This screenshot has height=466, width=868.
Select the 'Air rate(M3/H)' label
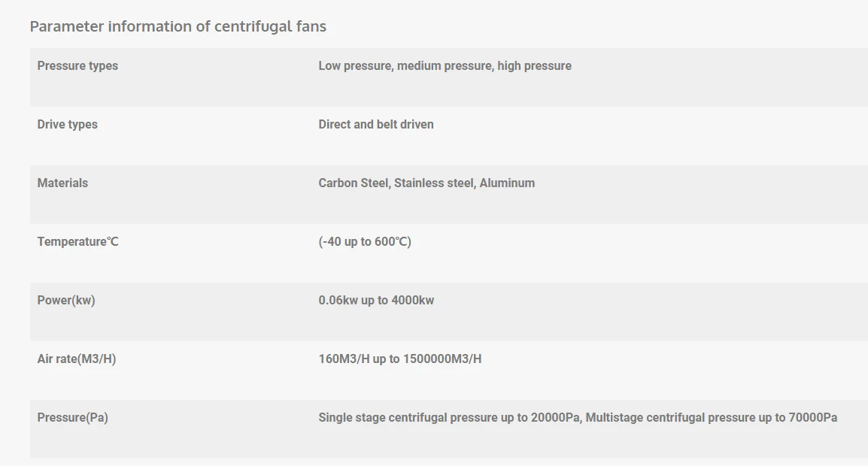point(77,359)
